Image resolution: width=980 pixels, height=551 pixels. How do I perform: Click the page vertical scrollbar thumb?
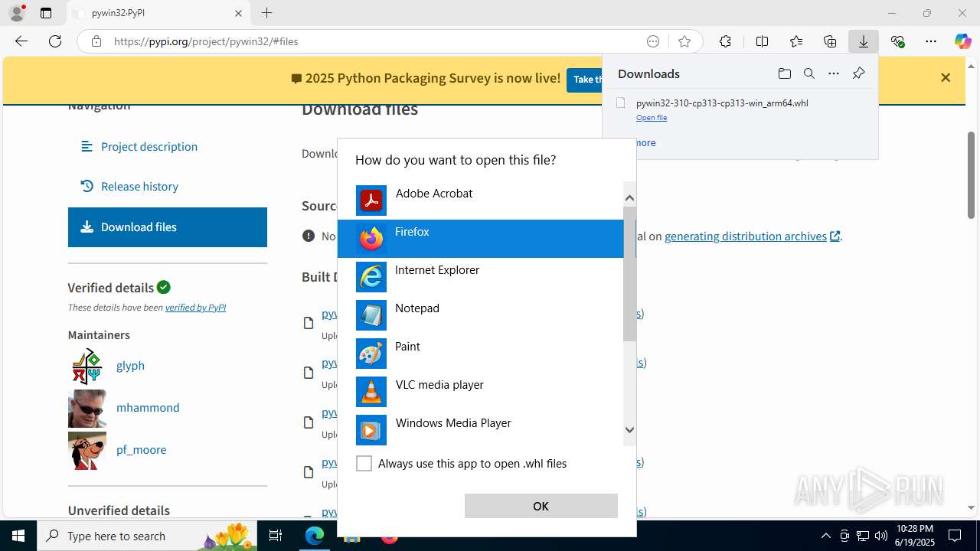tap(971, 175)
